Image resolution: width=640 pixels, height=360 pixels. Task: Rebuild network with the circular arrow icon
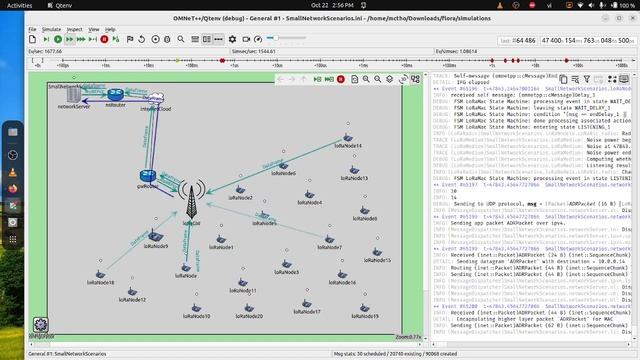pyautogui.click(x=142, y=39)
